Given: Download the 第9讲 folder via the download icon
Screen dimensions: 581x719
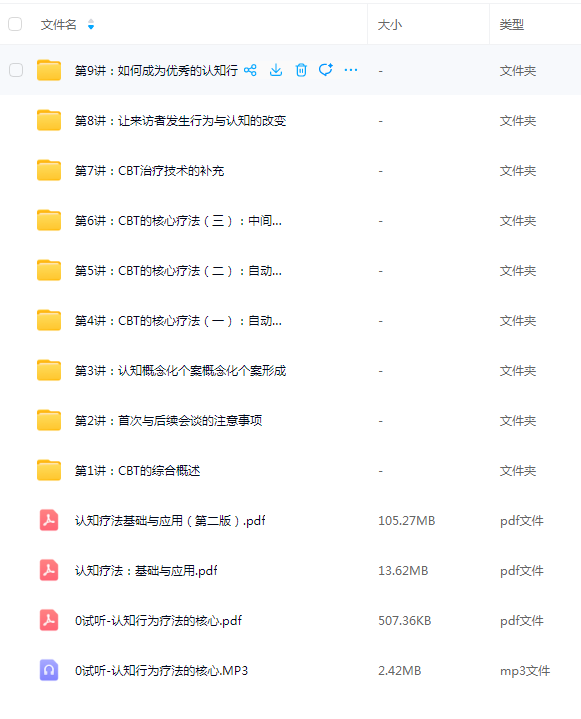Looking at the screenshot, I should 276,70.
